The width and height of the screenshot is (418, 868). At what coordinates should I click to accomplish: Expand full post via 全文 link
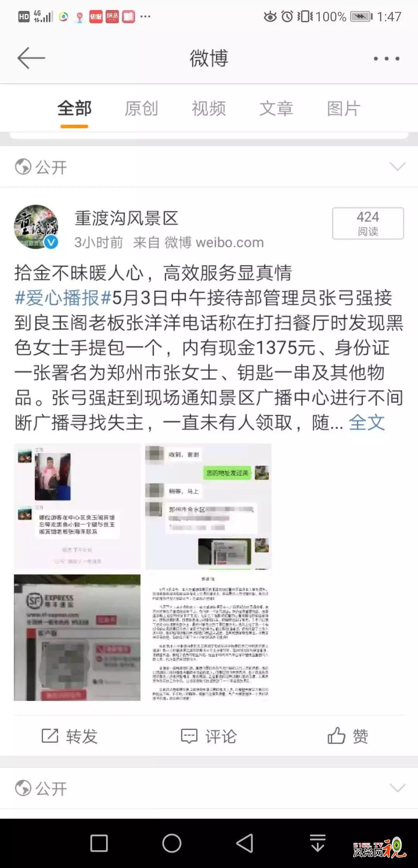367,422
